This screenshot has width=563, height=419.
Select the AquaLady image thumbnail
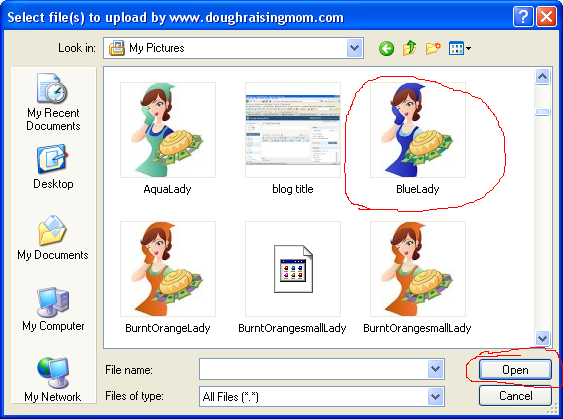click(168, 130)
